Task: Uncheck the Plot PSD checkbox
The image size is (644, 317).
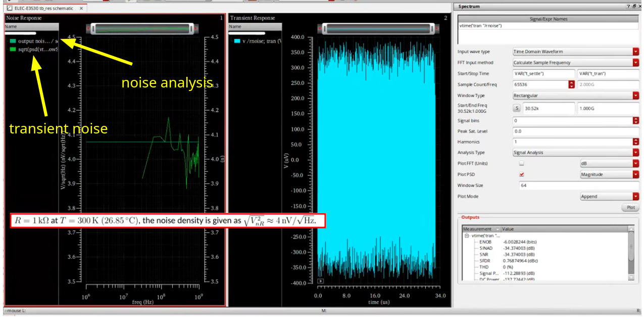Action: tap(522, 174)
